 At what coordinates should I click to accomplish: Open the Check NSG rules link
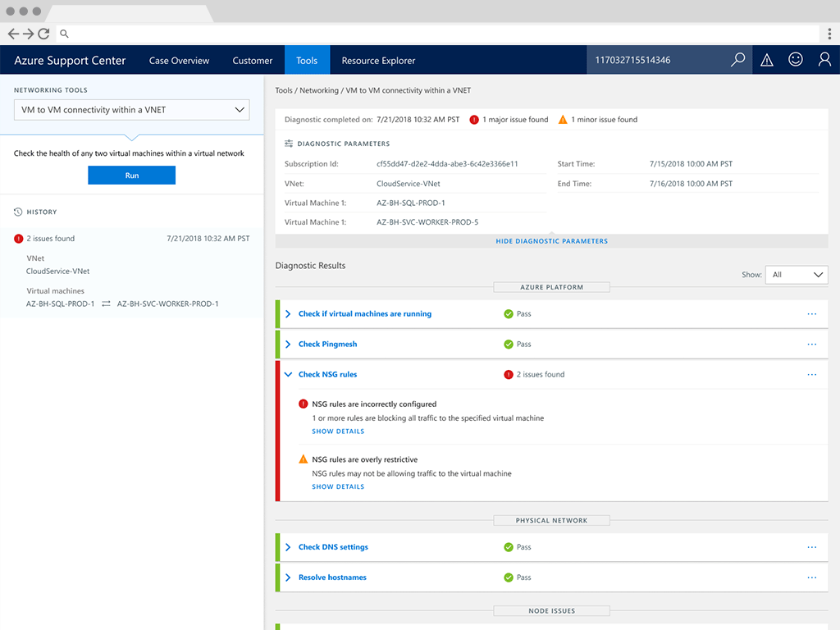pyautogui.click(x=328, y=374)
